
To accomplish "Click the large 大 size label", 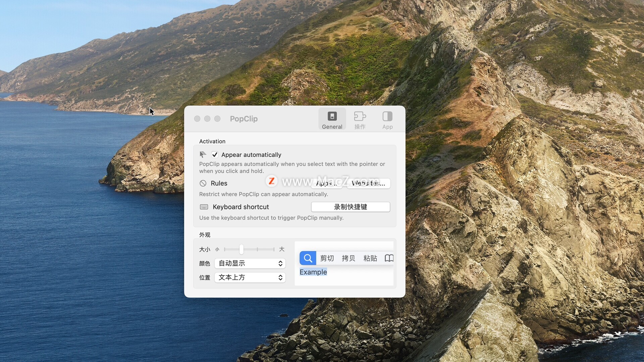I will tap(282, 249).
